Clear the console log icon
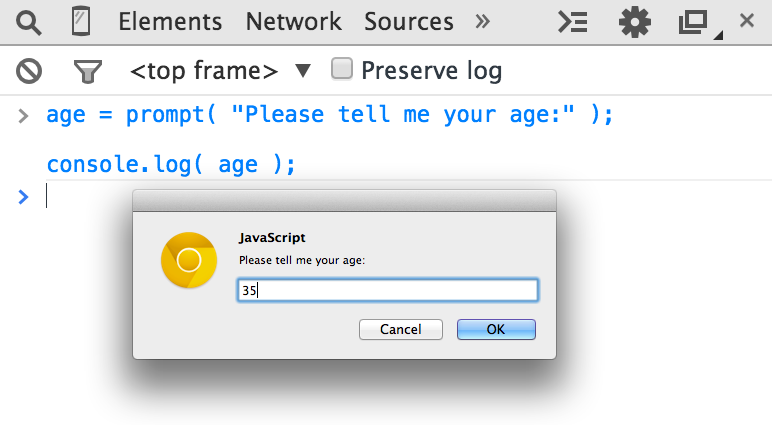This screenshot has height=425, width=772. tap(29, 70)
